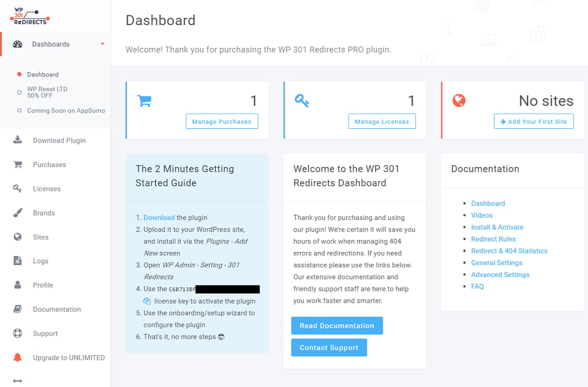Open the Redirect Rules link
Screen dimensions: 588x387
pos(493,239)
